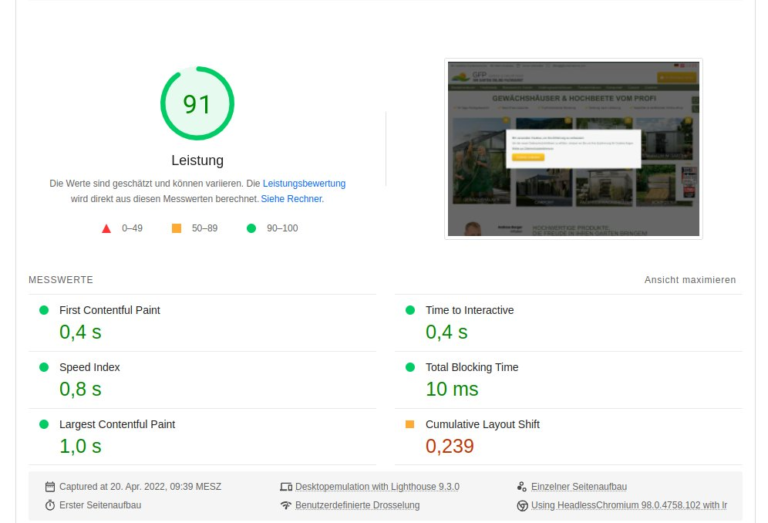Viewport: 768px width, 523px height.
Task: Open the Leistungsbewertung link
Action: click(x=304, y=184)
